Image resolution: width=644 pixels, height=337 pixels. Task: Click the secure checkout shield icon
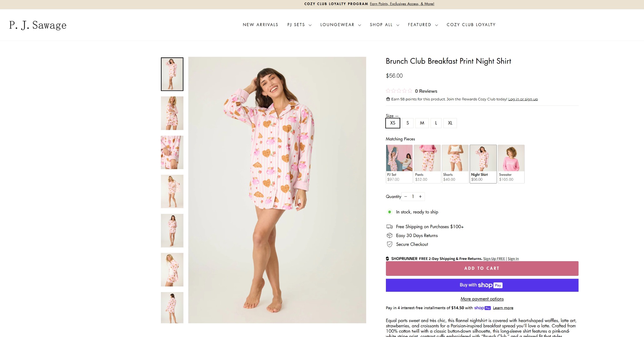point(390,244)
